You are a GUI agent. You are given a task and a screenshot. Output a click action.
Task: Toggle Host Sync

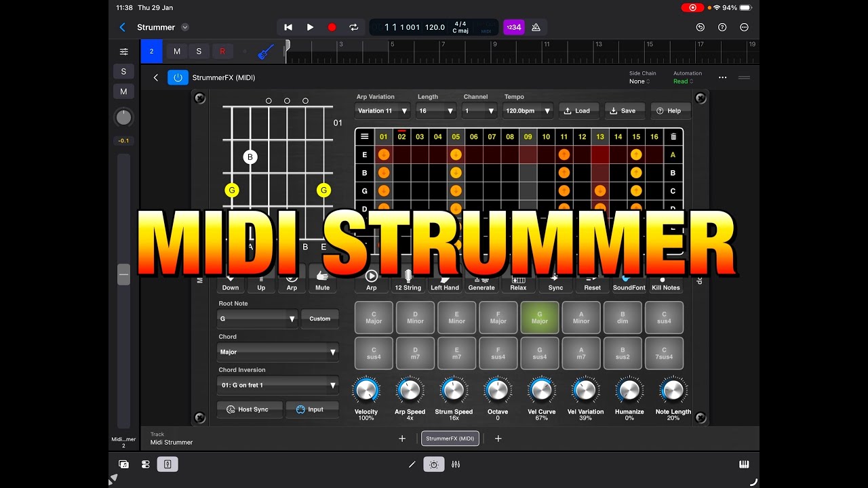249,409
